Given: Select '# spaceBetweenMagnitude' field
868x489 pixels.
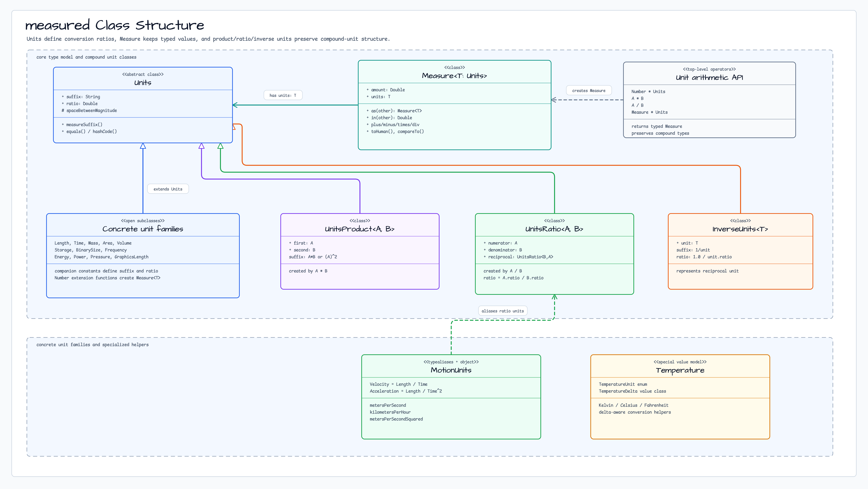Looking at the screenshot, I should pos(89,111).
